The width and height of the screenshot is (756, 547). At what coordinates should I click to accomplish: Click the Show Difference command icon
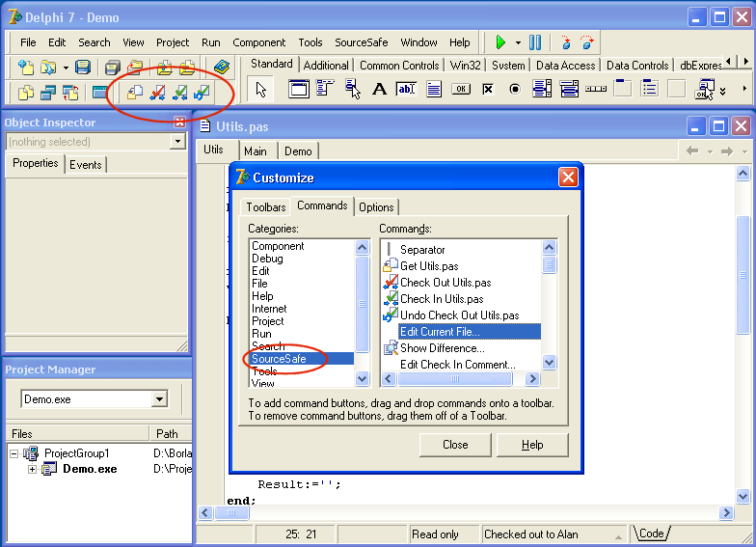coord(391,348)
